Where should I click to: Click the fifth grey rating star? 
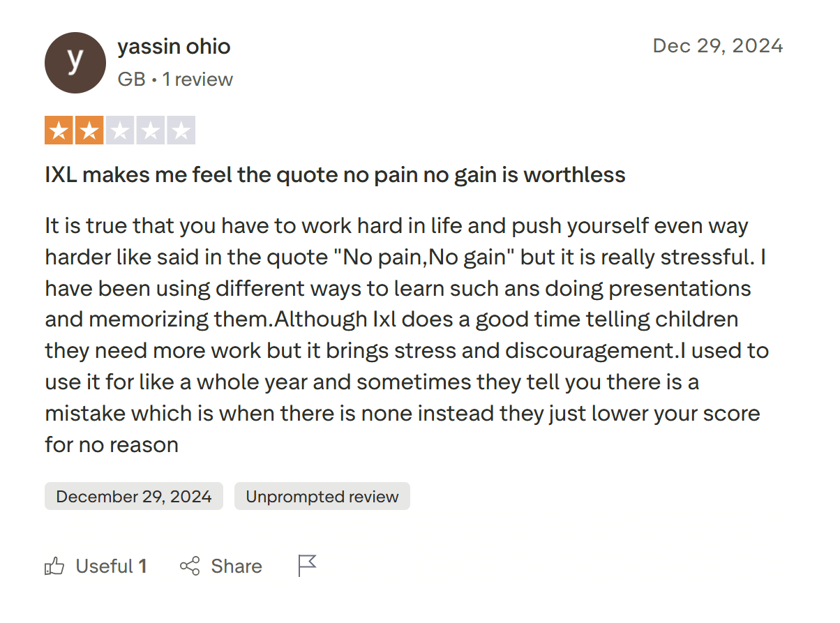181,131
